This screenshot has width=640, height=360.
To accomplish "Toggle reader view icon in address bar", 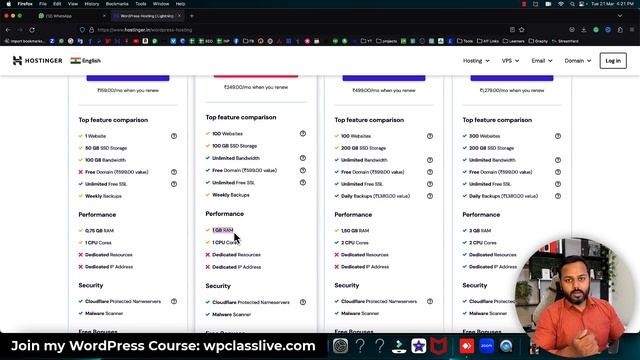I will (x=512, y=30).
